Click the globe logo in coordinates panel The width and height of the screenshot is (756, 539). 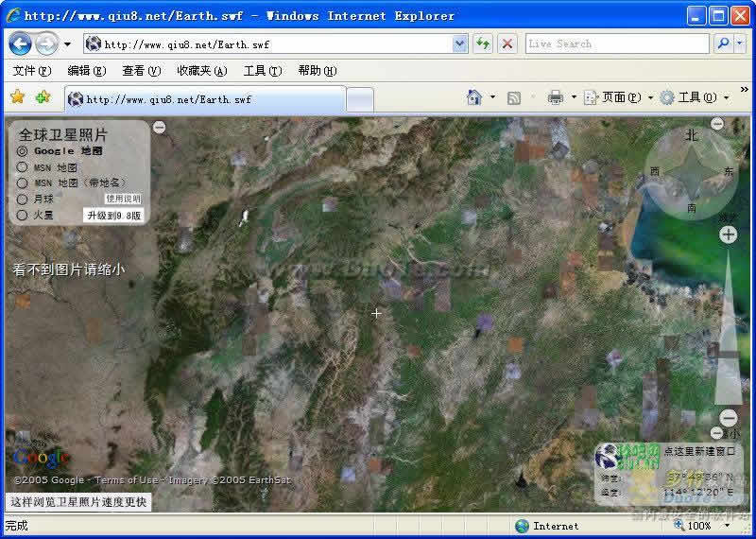pyautogui.click(x=608, y=456)
